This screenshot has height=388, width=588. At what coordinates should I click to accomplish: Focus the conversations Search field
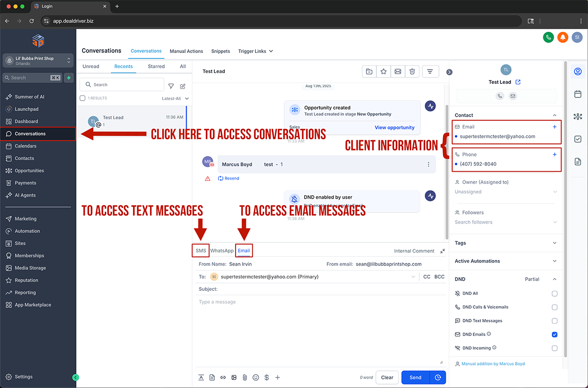pos(122,85)
